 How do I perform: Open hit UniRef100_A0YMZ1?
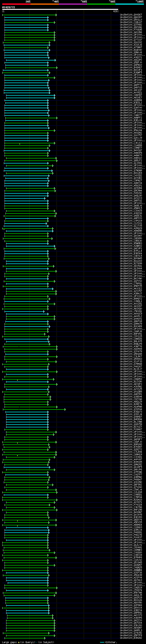point(131,93)
